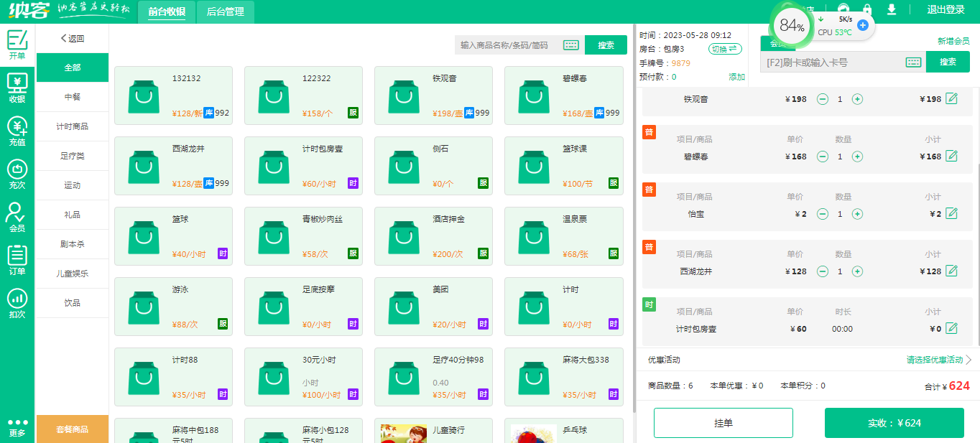The width and height of the screenshot is (980, 443).
Task: Click the 新增会员 link
Action: point(953,42)
